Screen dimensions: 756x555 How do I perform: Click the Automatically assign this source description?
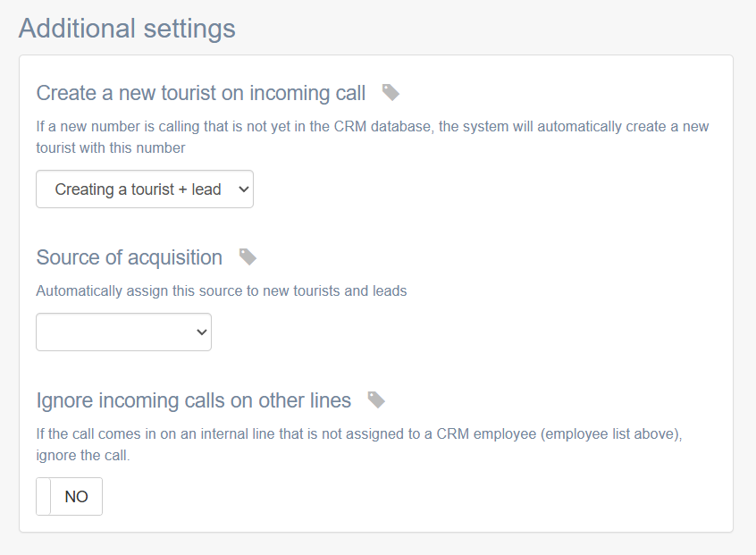pos(222,290)
